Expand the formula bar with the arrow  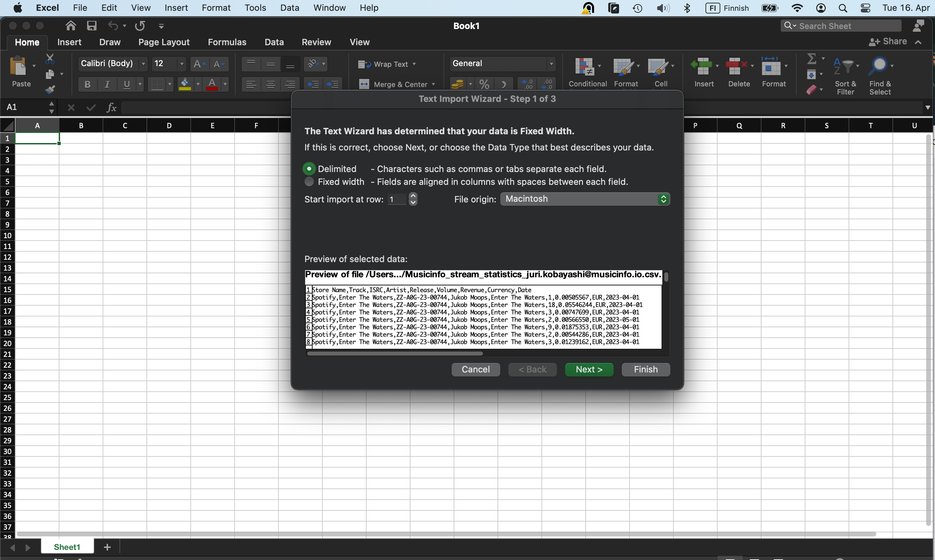click(928, 108)
